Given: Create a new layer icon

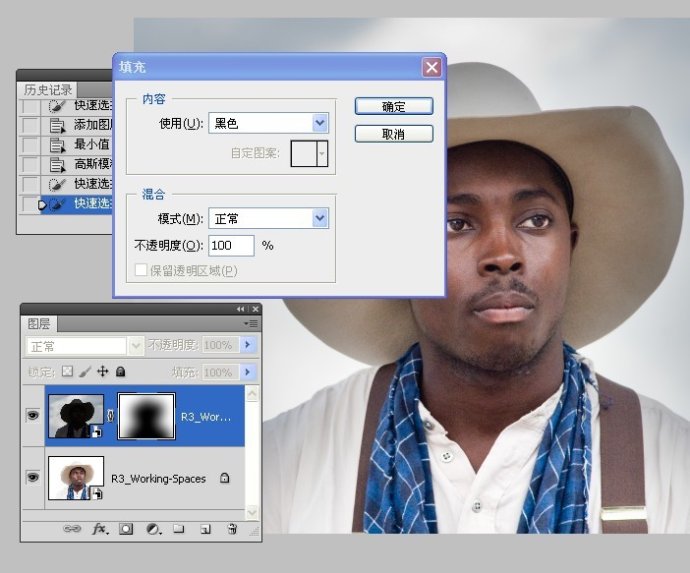Looking at the screenshot, I should click(x=206, y=529).
